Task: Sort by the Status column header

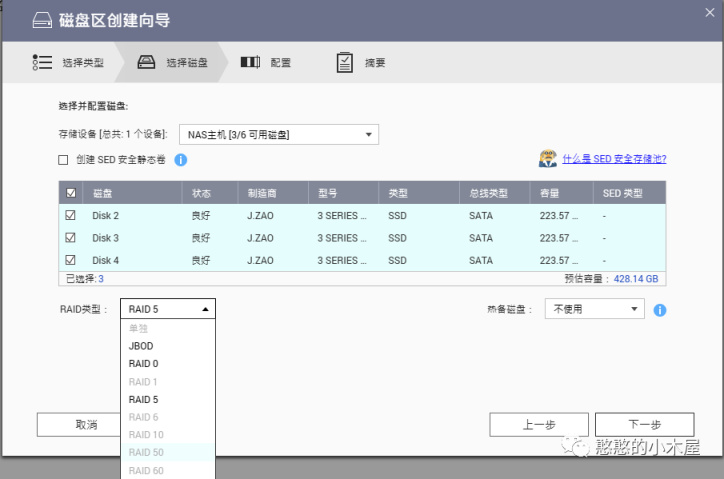Action: (x=210, y=193)
